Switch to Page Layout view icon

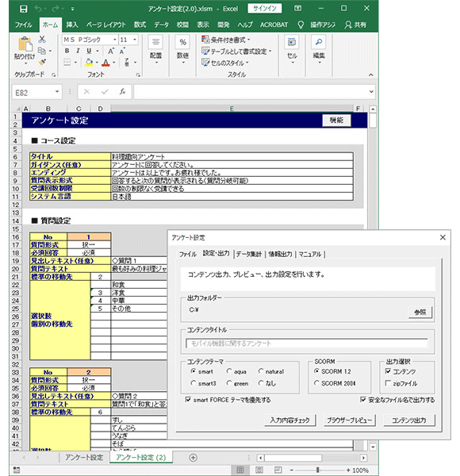pos(259,470)
